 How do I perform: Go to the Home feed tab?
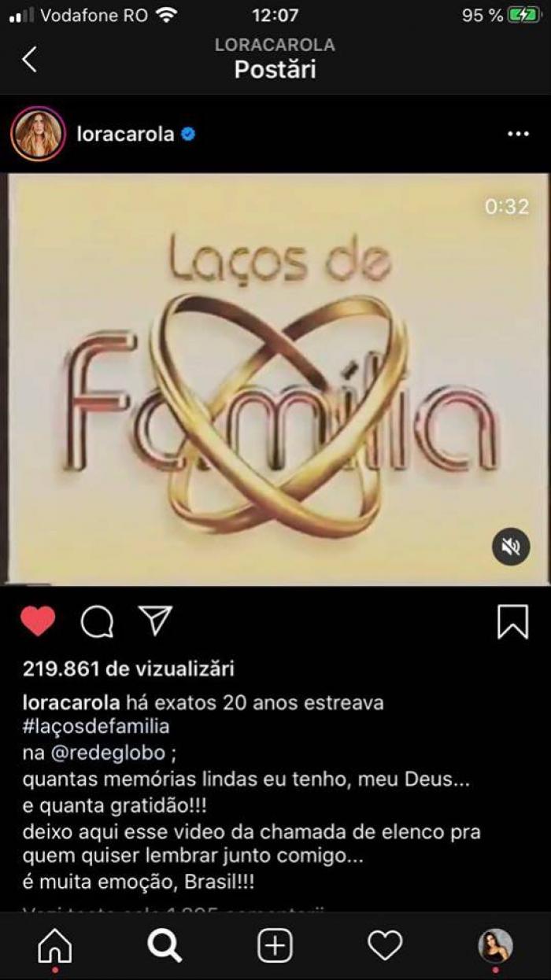[56, 945]
